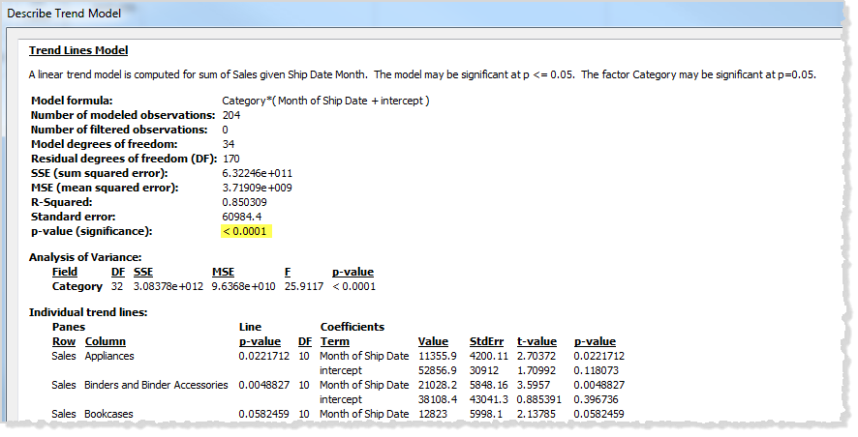The width and height of the screenshot is (858, 437).
Task: Click the Standard error value 60984.4
Action: 242,217
